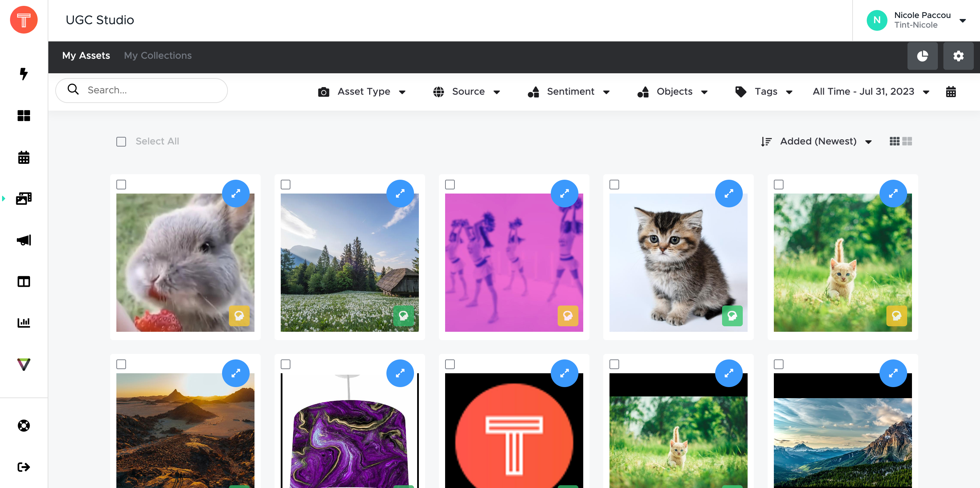980x488 pixels.
Task: Click green sentiment badge on tabby kitten image
Action: 732,316
